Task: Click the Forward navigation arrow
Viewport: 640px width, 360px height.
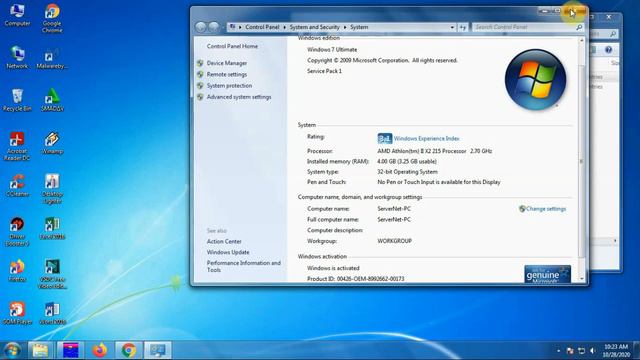Action: [213, 27]
